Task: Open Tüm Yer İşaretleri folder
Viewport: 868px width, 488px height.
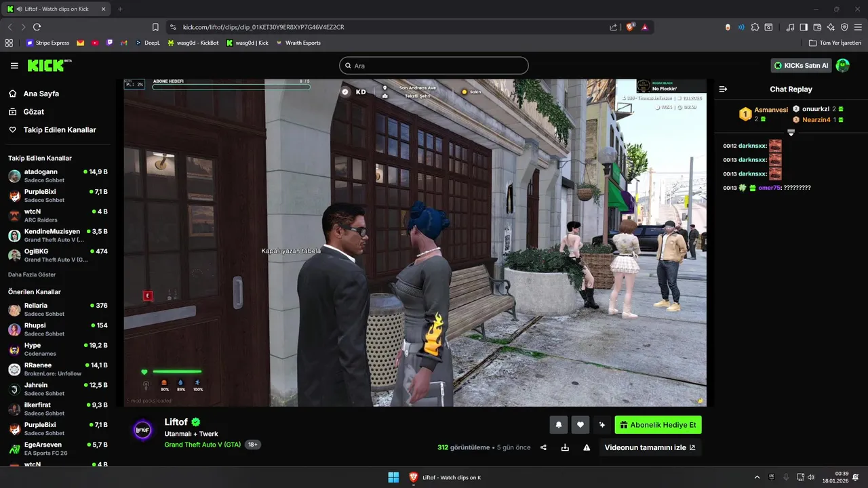Action: pos(835,43)
